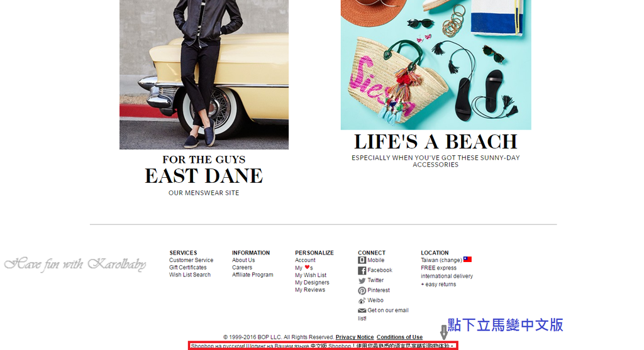Open Gift Certificates page
The image size is (644, 350).
[187, 268]
